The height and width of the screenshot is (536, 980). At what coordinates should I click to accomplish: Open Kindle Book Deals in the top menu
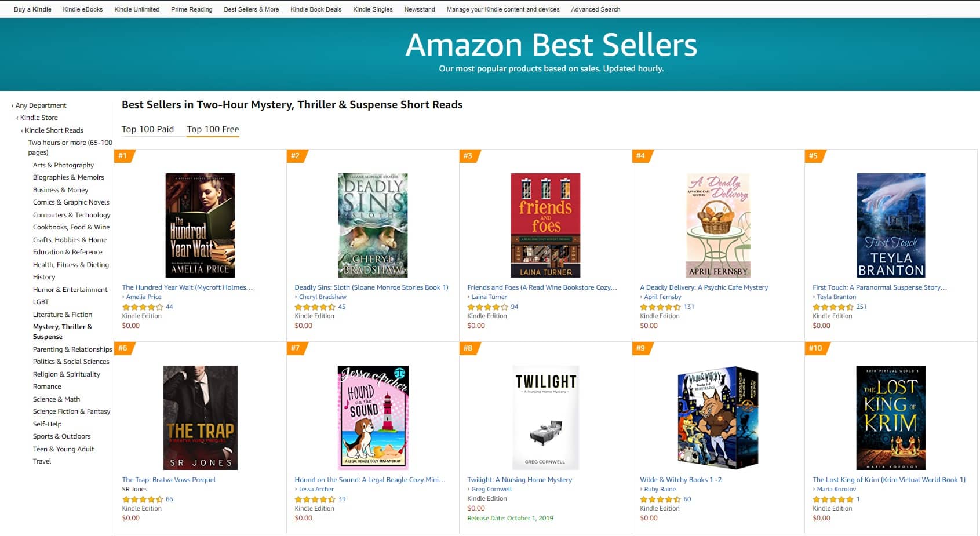click(x=316, y=9)
